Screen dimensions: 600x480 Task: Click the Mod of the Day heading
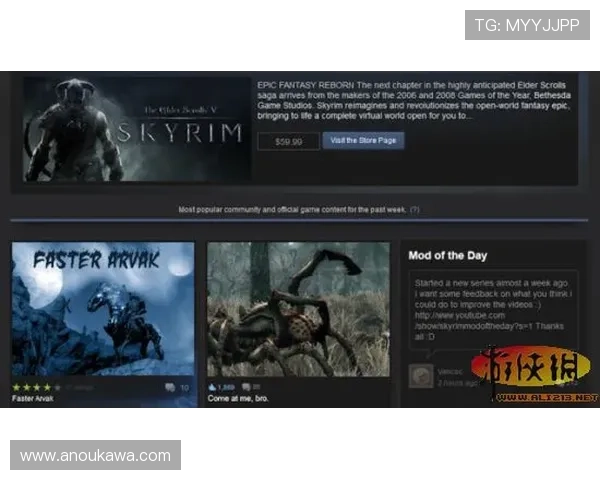(448, 256)
